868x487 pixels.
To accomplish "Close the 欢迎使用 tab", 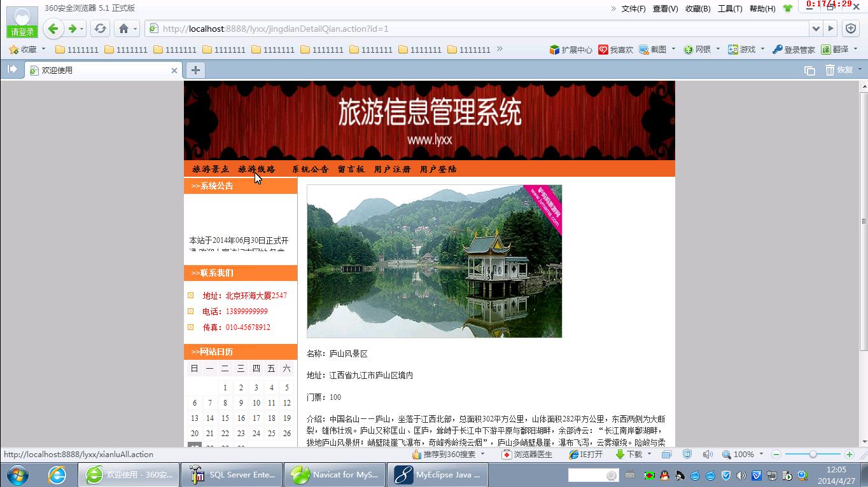I will point(174,71).
